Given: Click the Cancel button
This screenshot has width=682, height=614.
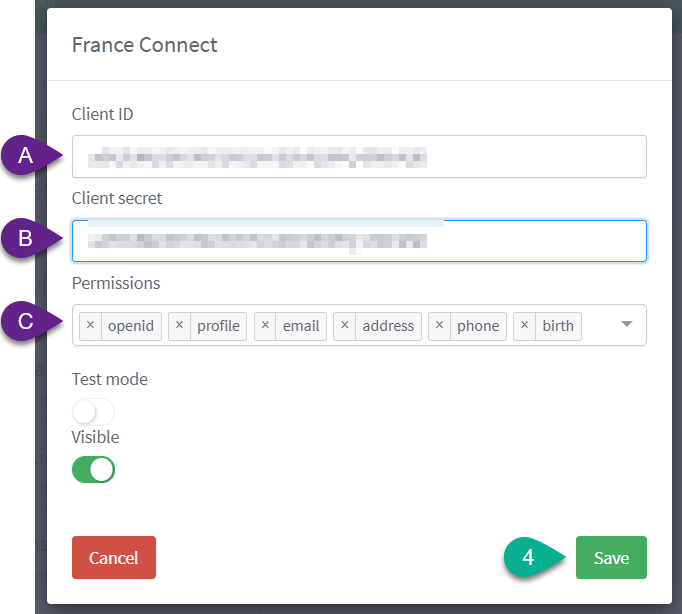Looking at the screenshot, I should 114,557.
